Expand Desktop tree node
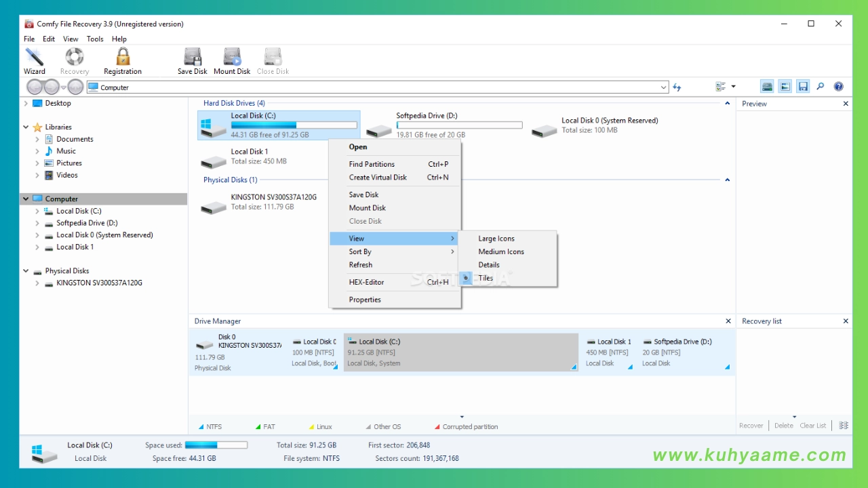 26,104
